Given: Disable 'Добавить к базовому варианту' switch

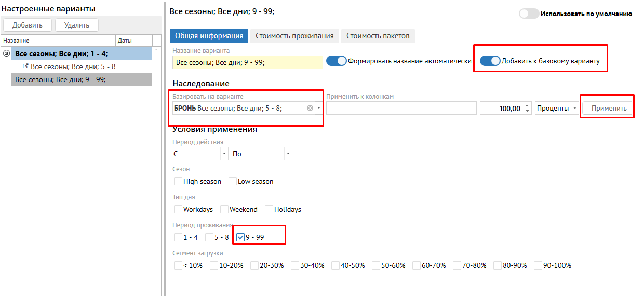Looking at the screenshot, I should (x=490, y=61).
